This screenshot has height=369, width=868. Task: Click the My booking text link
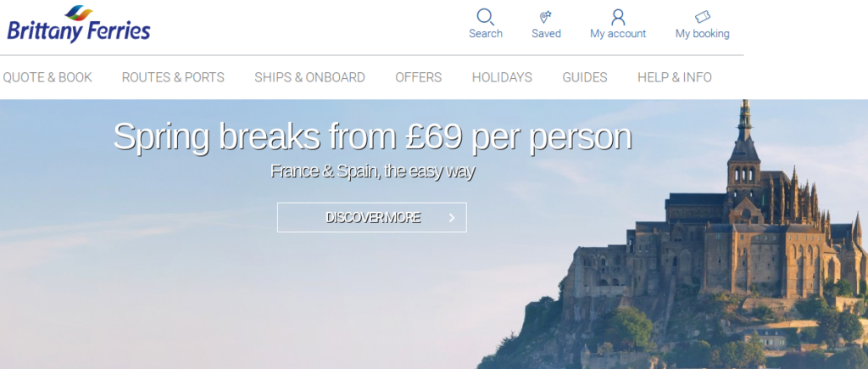point(703,34)
